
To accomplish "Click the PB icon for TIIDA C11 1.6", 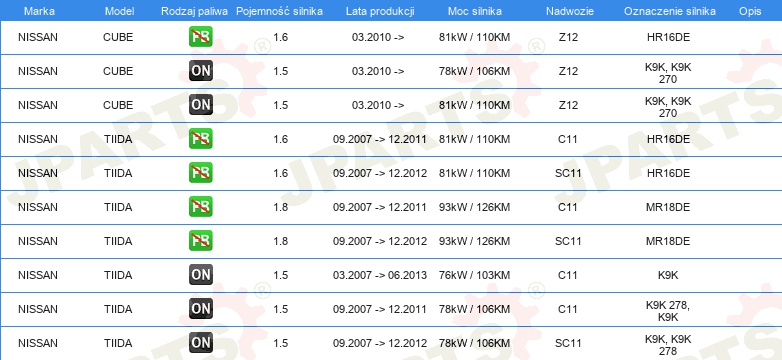I will tap(200, 139).
